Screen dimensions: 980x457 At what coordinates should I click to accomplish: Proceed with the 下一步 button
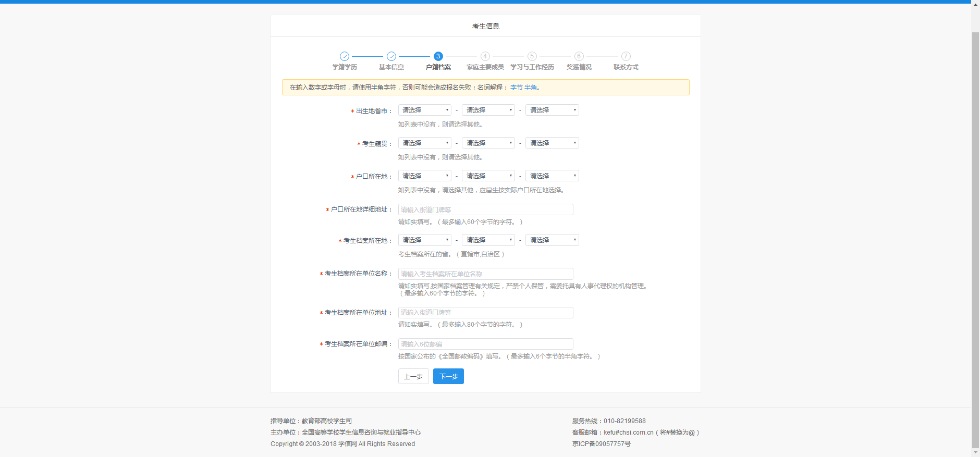point(448,376)
